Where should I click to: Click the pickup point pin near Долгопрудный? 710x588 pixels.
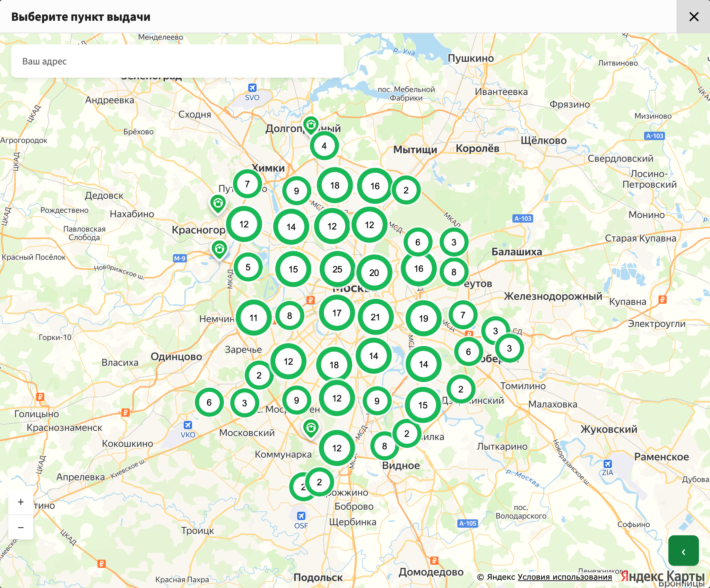click(311, 125)
